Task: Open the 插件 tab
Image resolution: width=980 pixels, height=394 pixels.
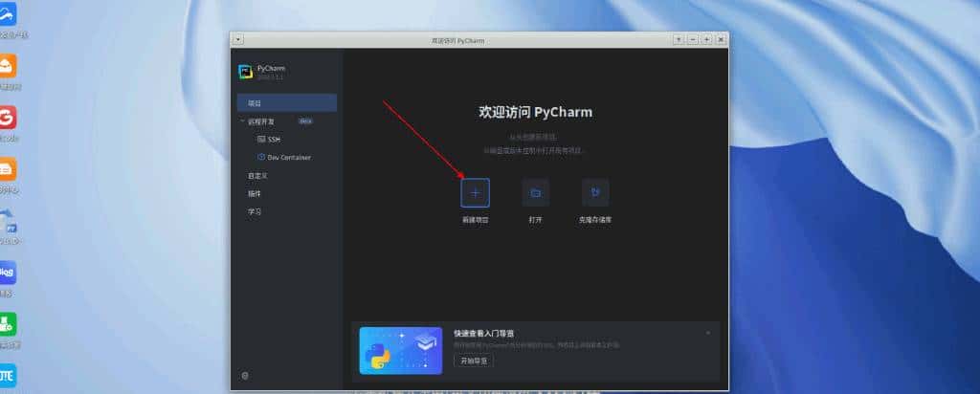Action: [255, 193]
